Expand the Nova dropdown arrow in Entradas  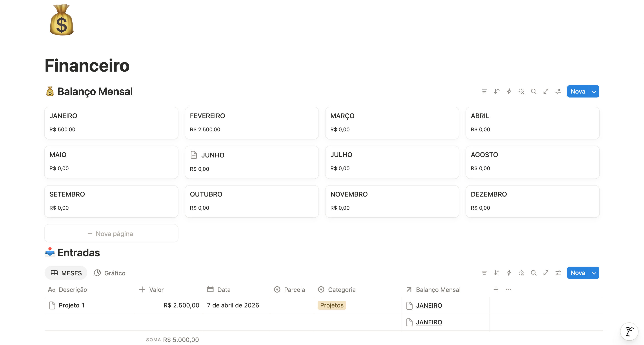594,273
